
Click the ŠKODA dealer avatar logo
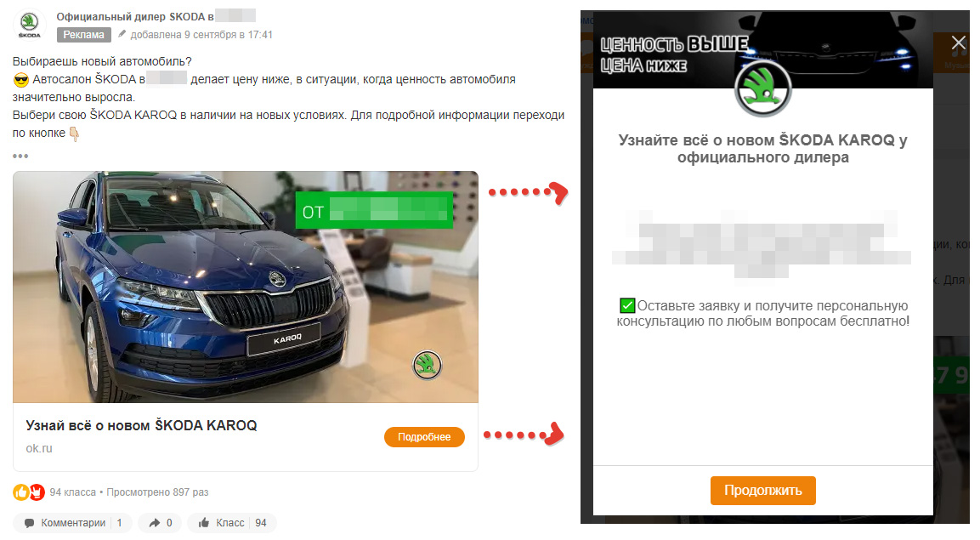30,25
